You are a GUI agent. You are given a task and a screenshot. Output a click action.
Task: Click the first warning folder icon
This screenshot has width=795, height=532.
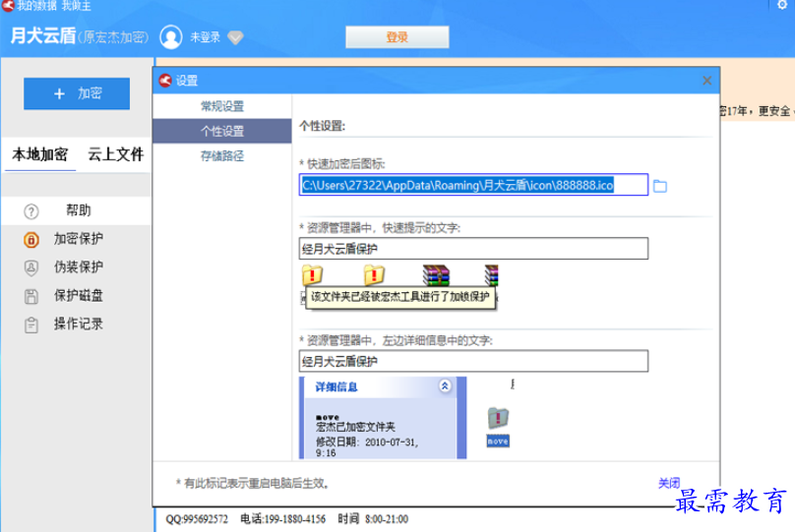pos(312,275)
